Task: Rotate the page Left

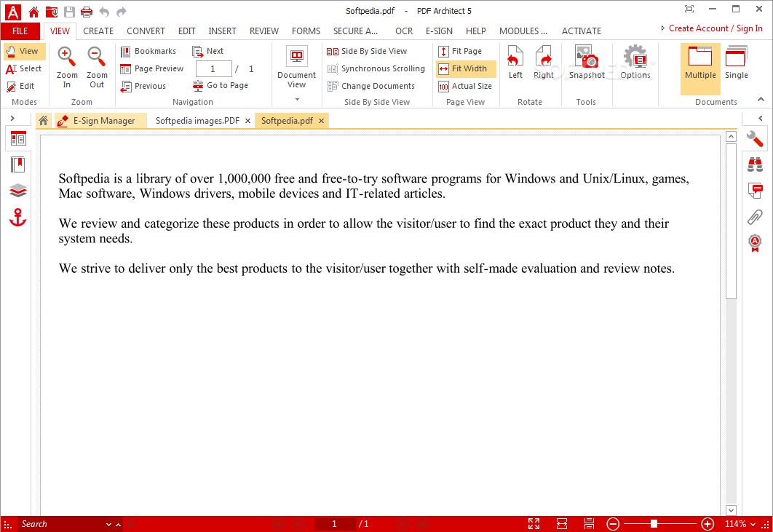Action: click(515, 63)
